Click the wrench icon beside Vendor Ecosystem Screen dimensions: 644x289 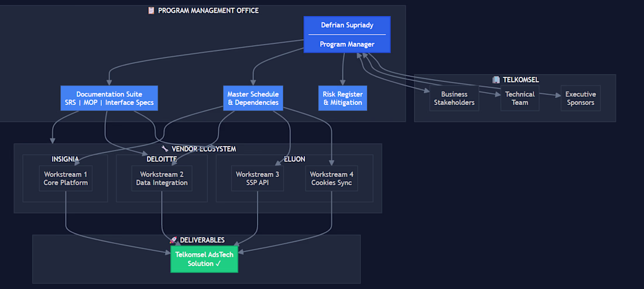pos(165,149)
